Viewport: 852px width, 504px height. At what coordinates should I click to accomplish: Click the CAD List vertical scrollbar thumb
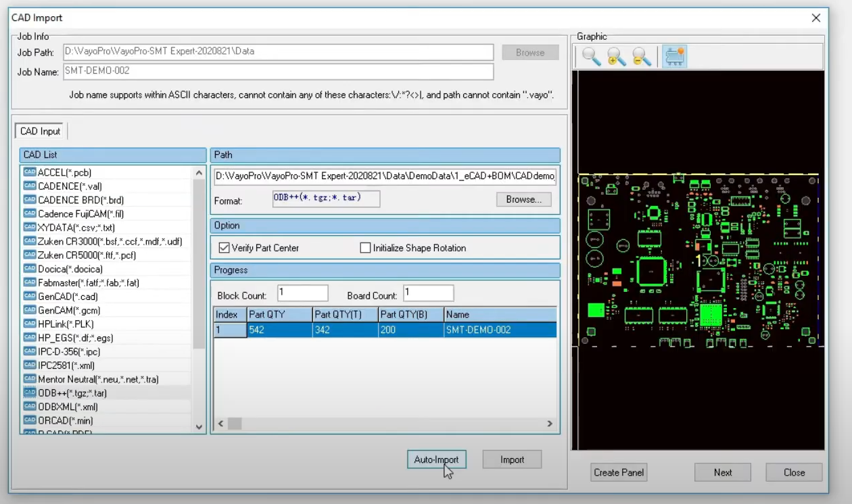[199, 263]
